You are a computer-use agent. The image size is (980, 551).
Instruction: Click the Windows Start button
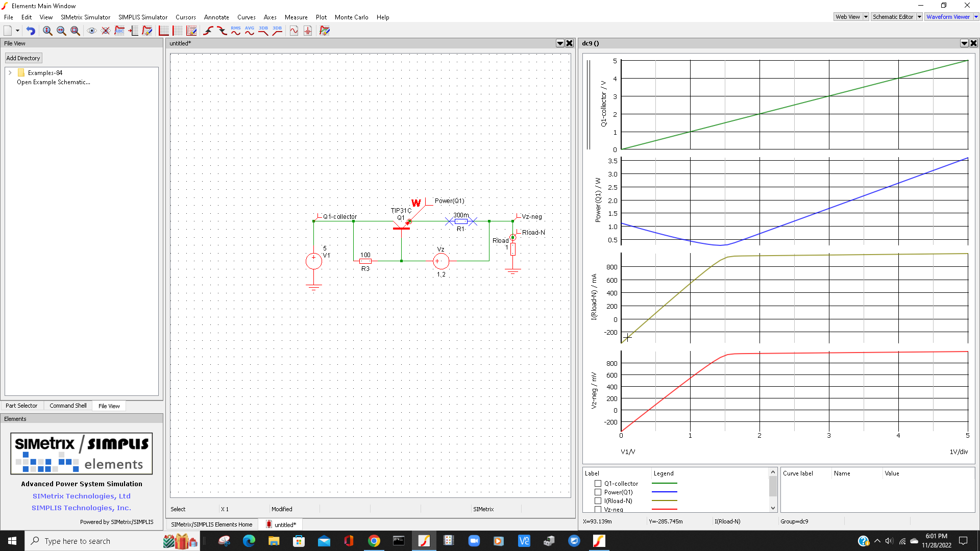[12, 541]
